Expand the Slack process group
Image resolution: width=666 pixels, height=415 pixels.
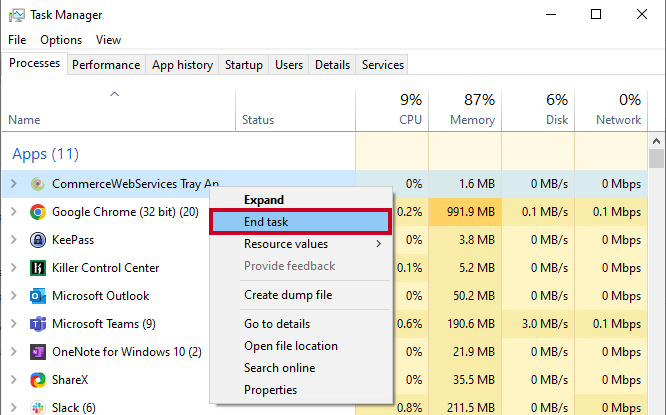(x=14, y=408)
